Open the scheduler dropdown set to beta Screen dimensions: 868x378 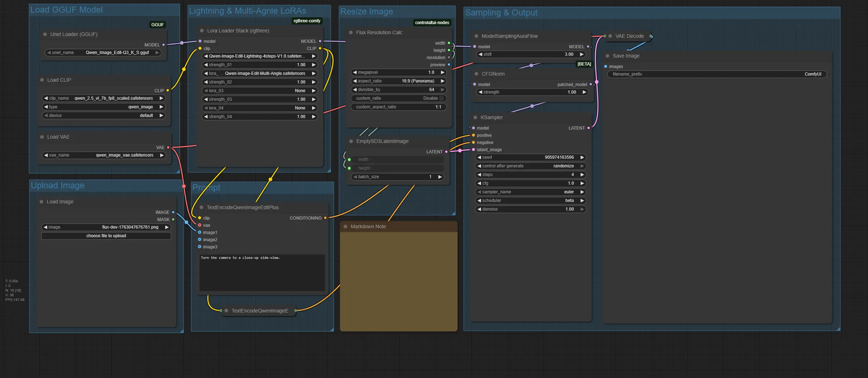click(531, 201)
